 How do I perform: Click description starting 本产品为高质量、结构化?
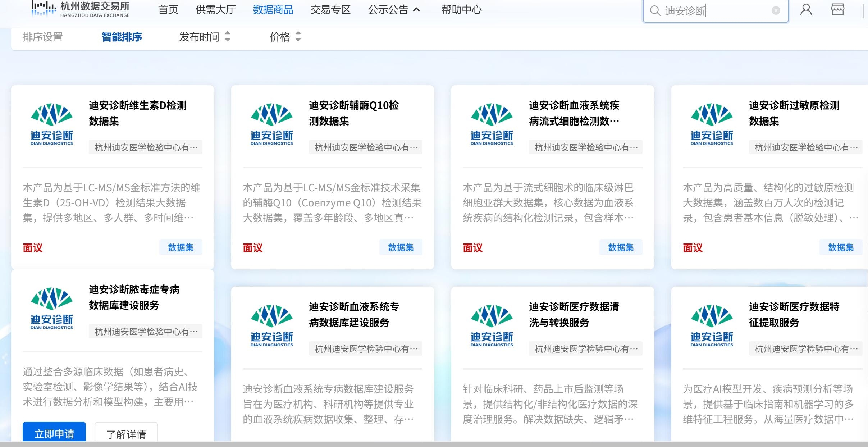771,202
